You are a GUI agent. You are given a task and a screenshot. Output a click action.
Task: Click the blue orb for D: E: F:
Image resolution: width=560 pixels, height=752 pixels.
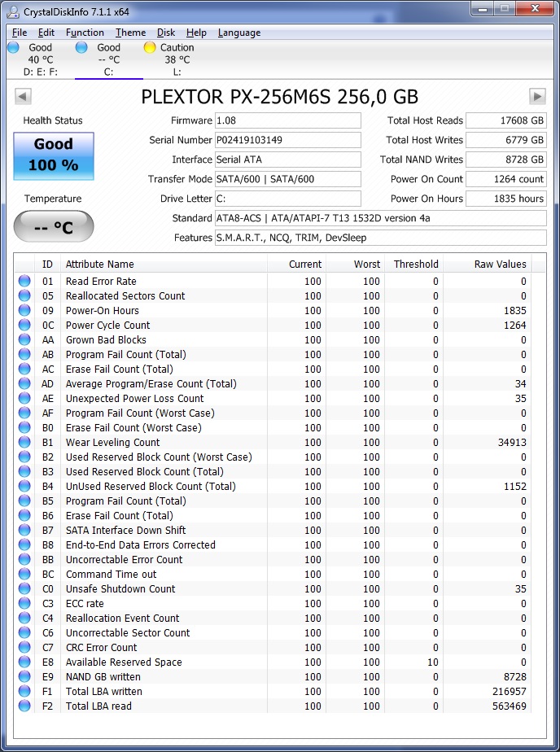pyautogui.click(x=13, y=47)
